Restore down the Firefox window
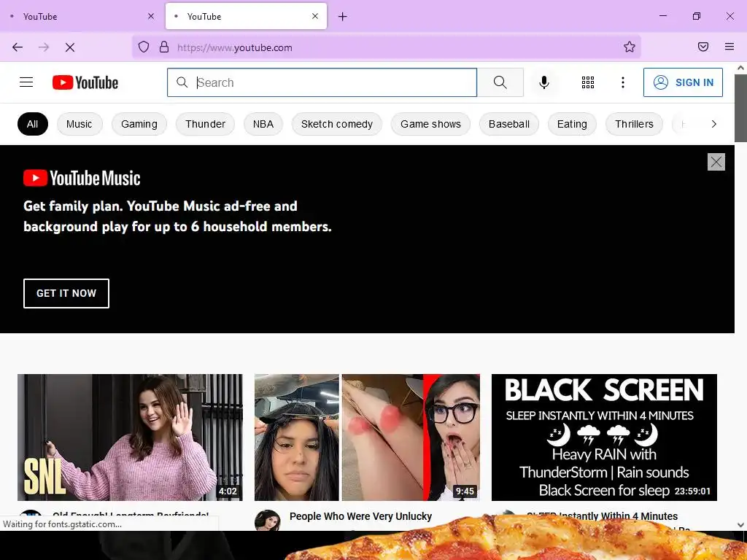 pyautogui.click(x=697, y=16)
